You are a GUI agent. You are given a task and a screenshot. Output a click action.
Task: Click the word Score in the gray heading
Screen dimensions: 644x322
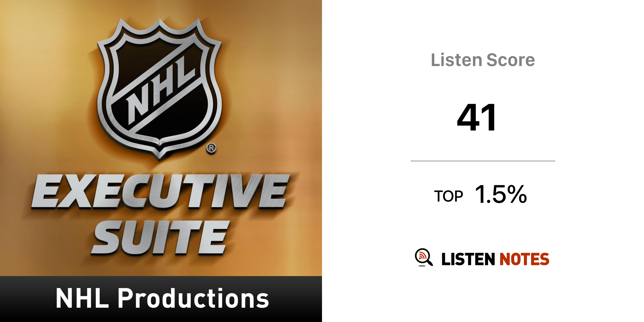[x=510, y=60]
